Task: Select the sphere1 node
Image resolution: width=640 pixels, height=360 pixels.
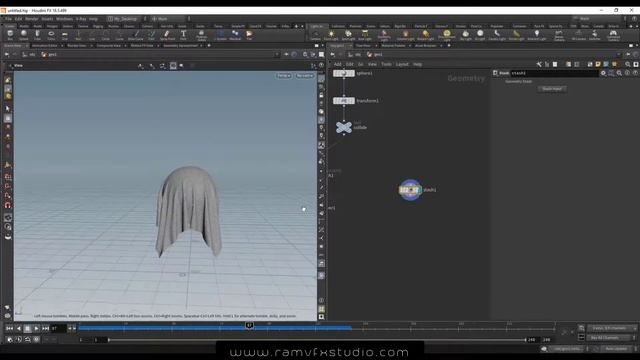Action: click(344, 73)
